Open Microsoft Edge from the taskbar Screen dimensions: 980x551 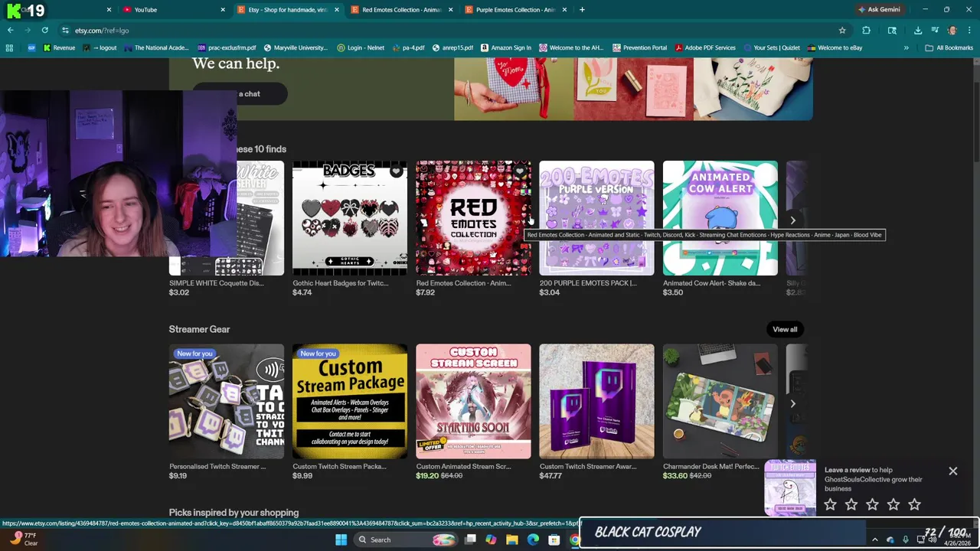point(533,540)
